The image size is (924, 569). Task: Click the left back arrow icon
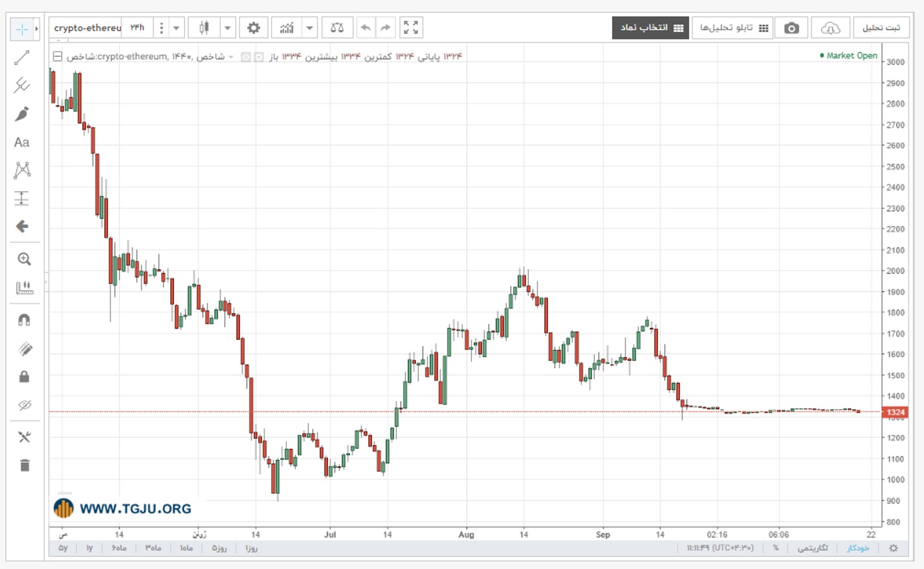click(22, 226)
